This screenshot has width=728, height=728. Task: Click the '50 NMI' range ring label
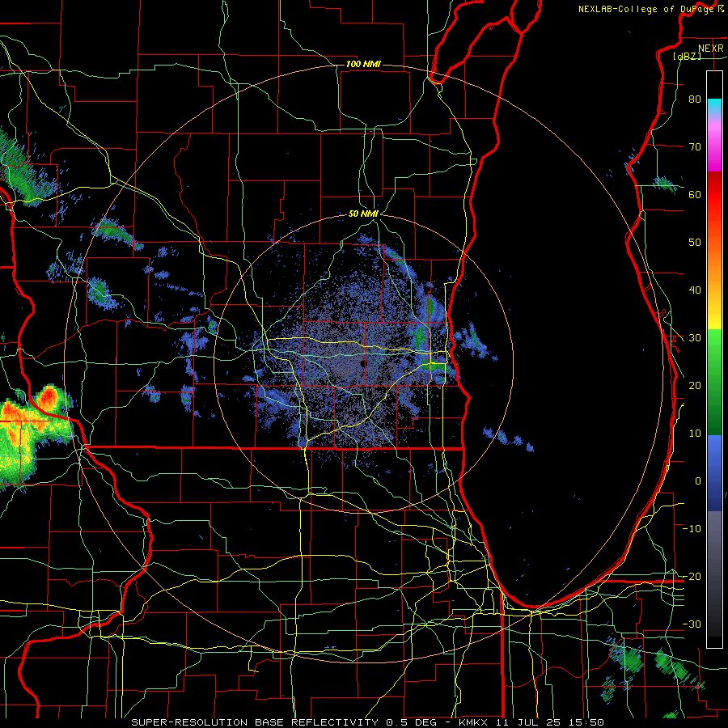tap(363, 214)
